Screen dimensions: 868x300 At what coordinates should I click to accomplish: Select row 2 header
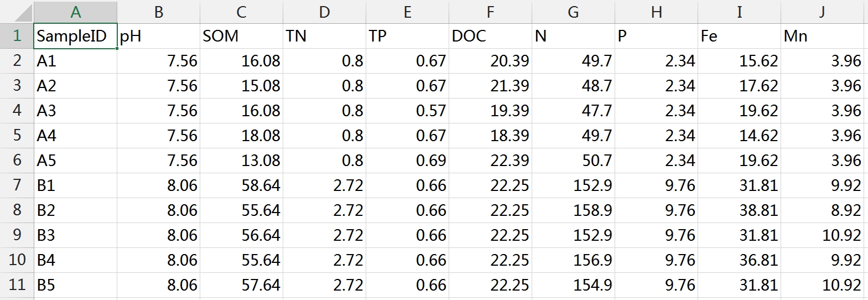[x=17, y=61]
